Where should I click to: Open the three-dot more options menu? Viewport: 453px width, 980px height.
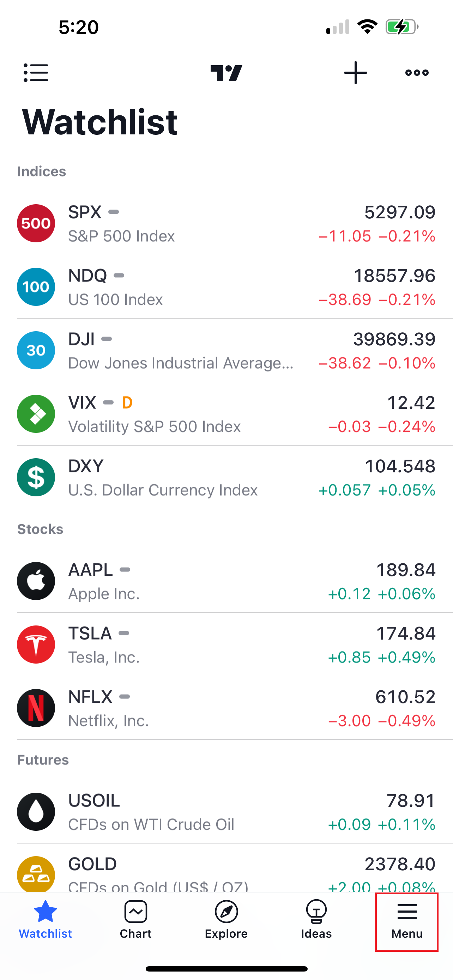click(417, 72)
